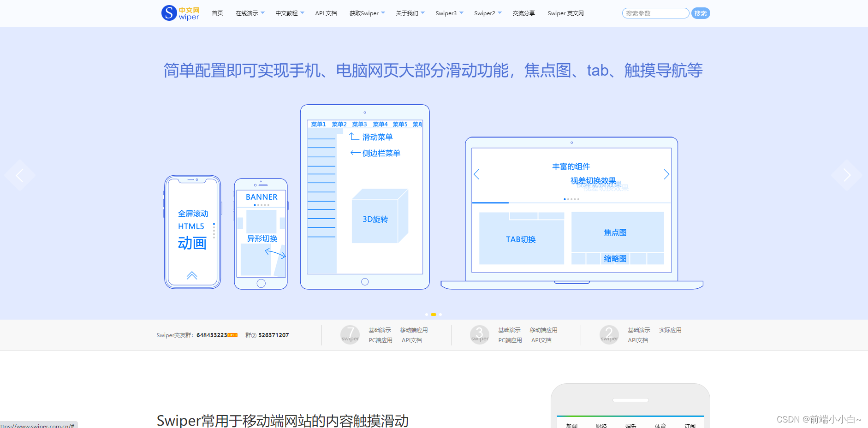Click the 缩略图 label in laptop
The height and width of the screenshot is (428, 868).
(x=615, y=259)
